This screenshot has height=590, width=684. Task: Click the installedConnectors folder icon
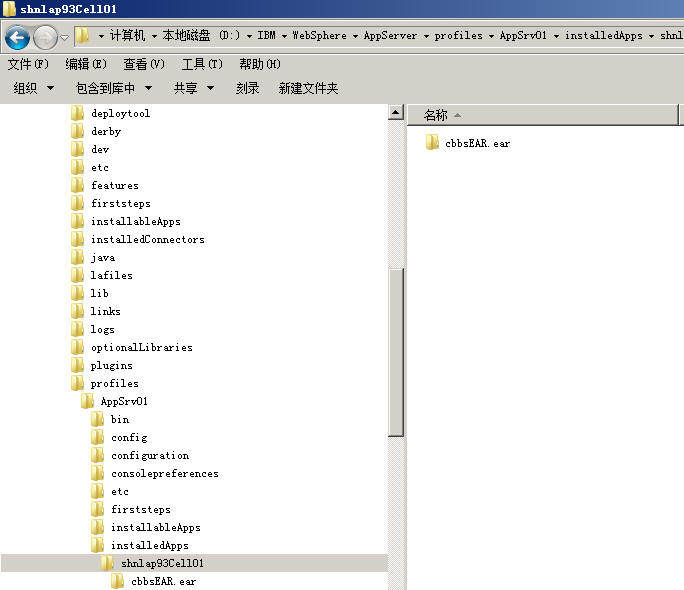pos(77,239)
